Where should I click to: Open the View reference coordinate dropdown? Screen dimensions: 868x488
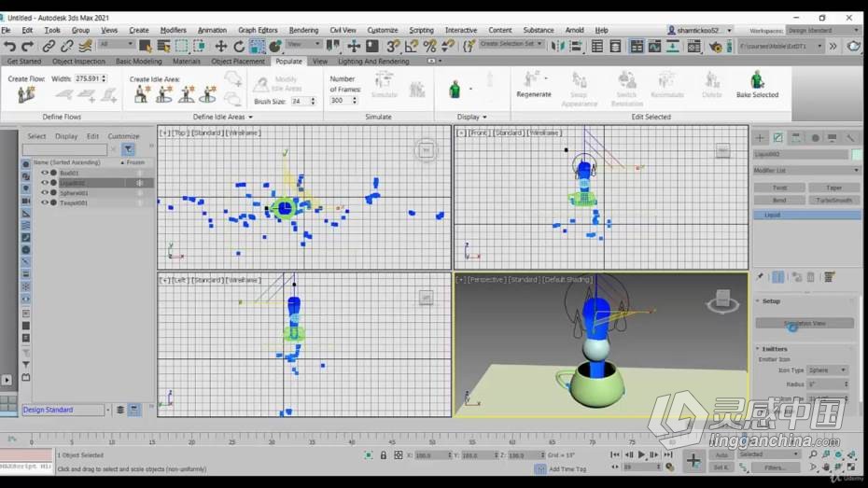coord(302,44)
